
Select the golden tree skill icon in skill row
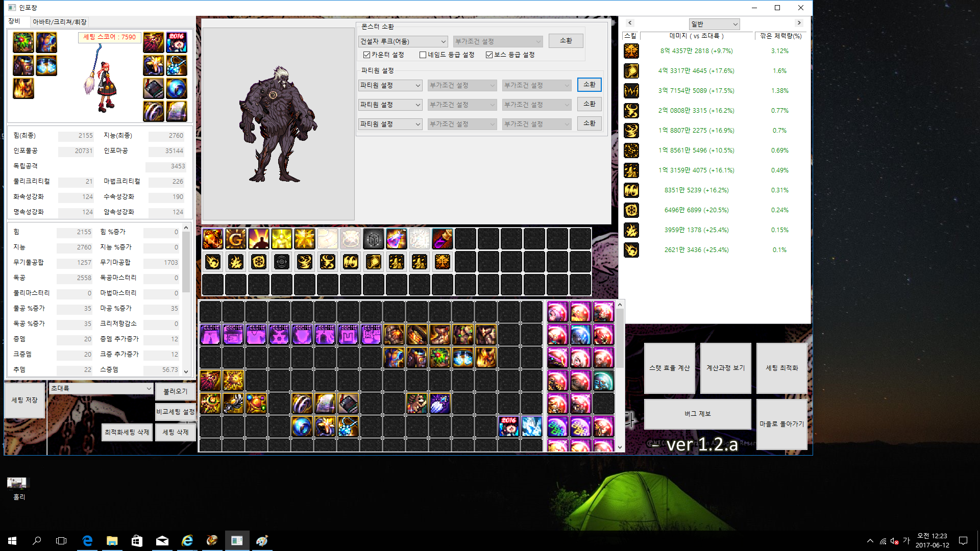pyautogui.click(x=443, y=262)
